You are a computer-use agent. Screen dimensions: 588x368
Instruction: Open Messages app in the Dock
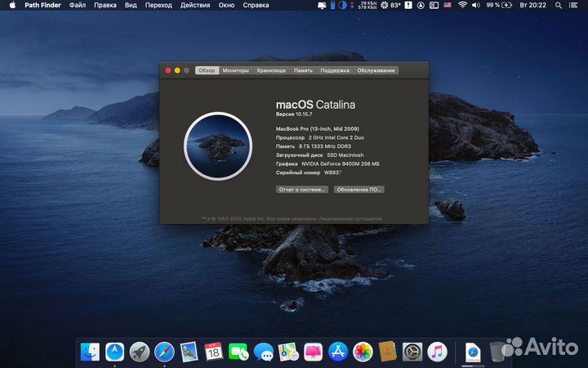pos(263,352)
